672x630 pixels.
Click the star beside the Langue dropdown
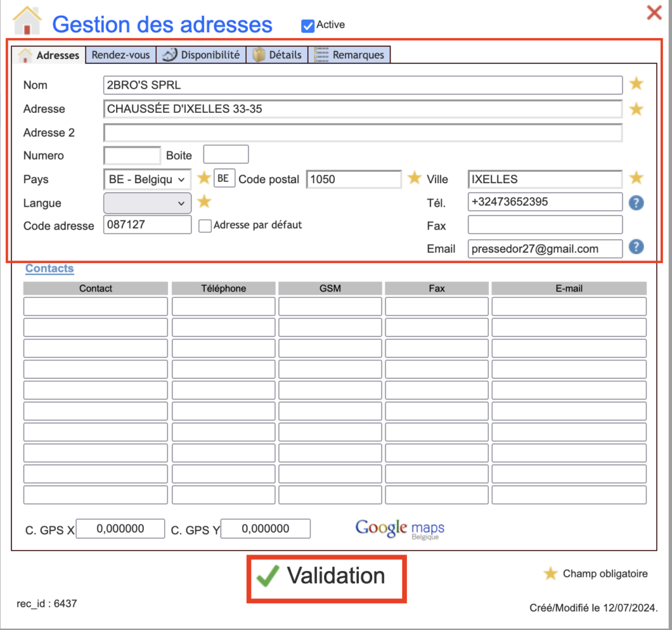pos(204,202)
